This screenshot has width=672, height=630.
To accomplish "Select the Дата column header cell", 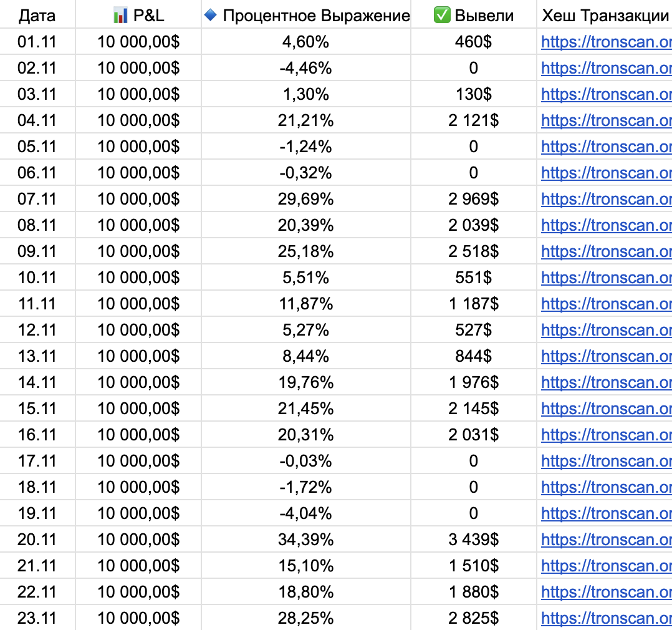I will (x=37, y=16).
